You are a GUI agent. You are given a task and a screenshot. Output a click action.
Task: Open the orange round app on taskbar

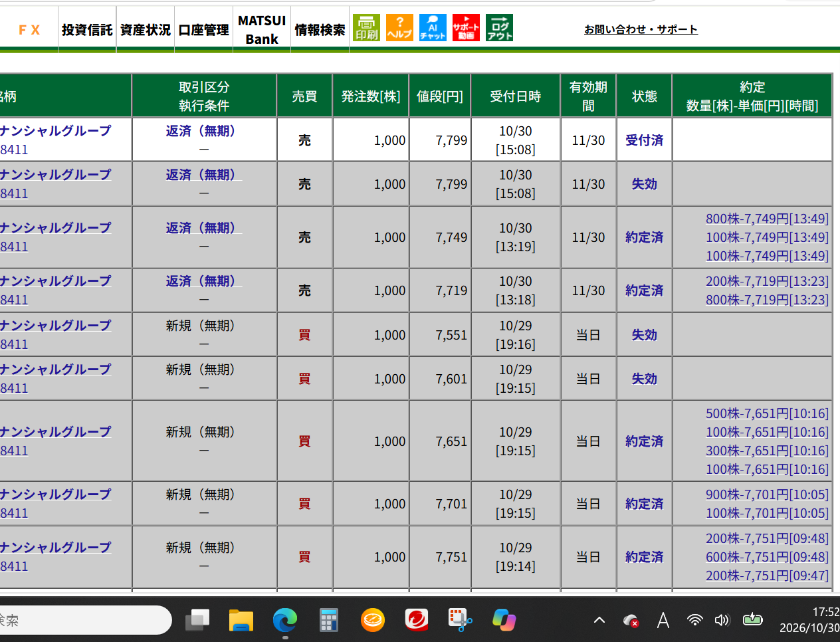click(373, 620)
